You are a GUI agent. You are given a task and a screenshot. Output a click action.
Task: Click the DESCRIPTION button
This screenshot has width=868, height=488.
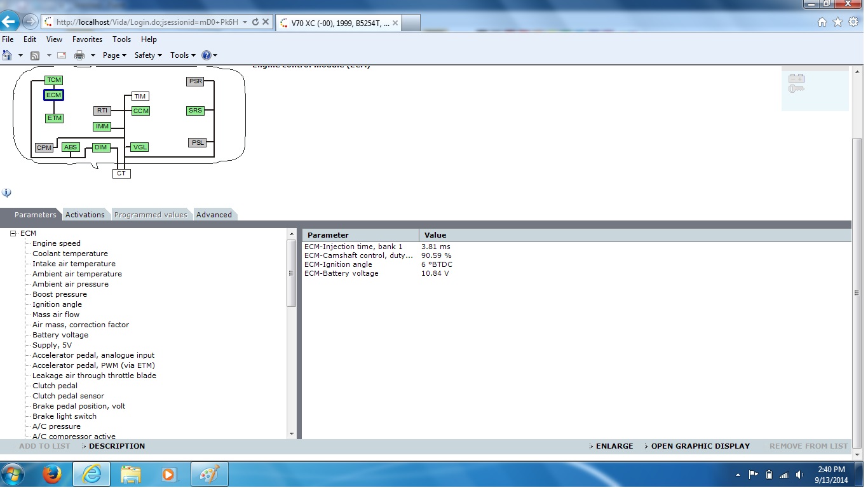click(116, 446)
